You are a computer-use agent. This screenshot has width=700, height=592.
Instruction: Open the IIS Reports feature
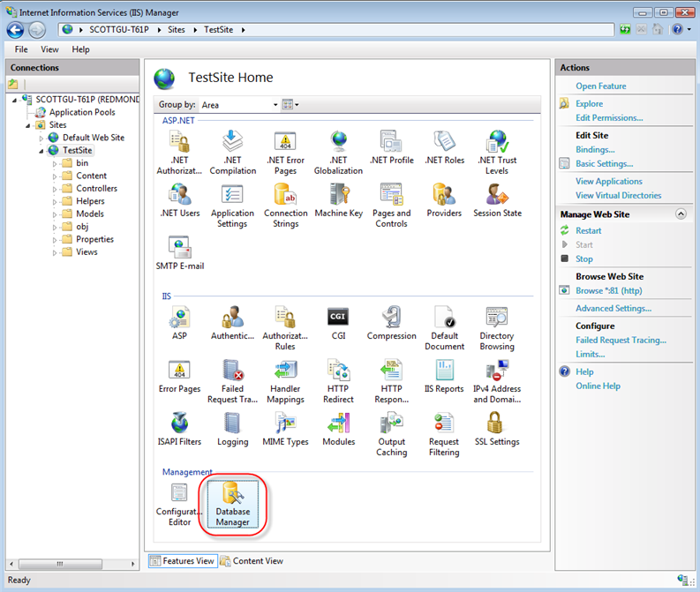(x=444, y=376)
